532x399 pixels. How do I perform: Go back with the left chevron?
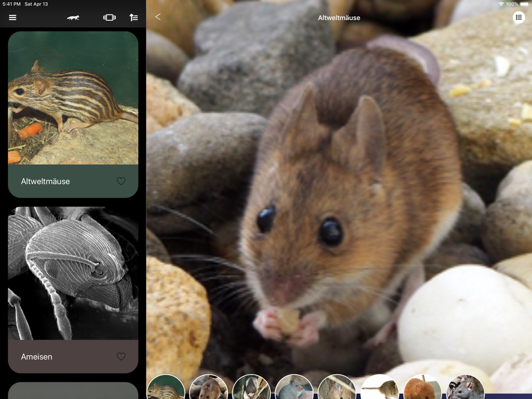[158, 17]
